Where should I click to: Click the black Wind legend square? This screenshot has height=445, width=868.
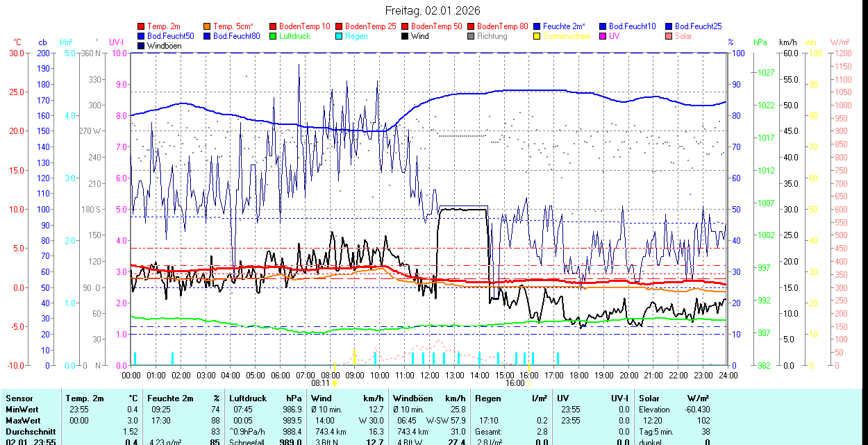406,36
